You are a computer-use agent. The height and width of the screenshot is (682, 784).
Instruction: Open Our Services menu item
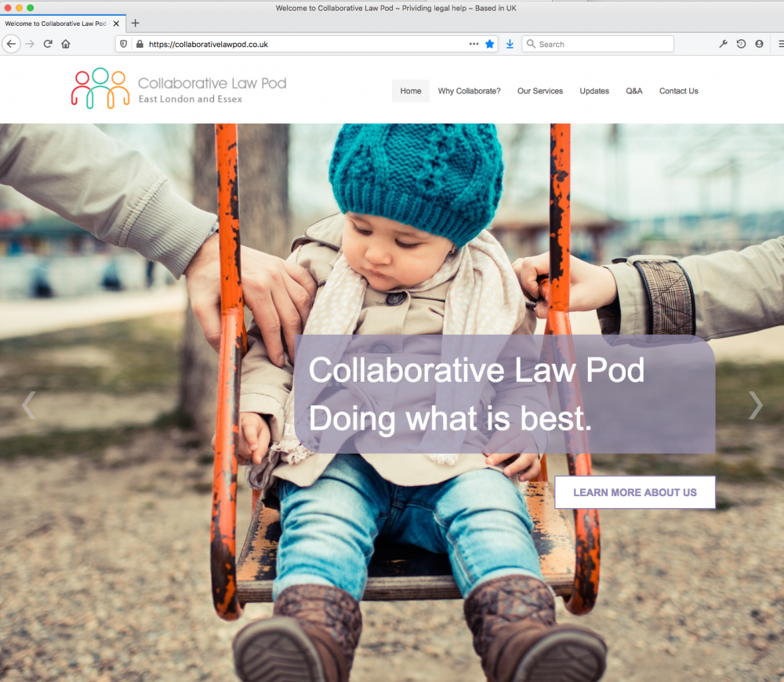tap(540, 91)
